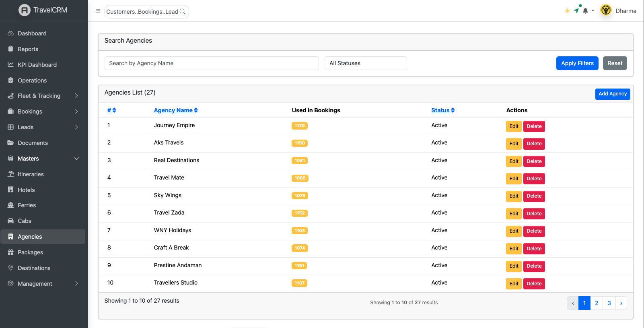Click the magnifier icon in global search
Viewport: 644px width, 328px height.
pyautogui.click(x=183, y=12)
